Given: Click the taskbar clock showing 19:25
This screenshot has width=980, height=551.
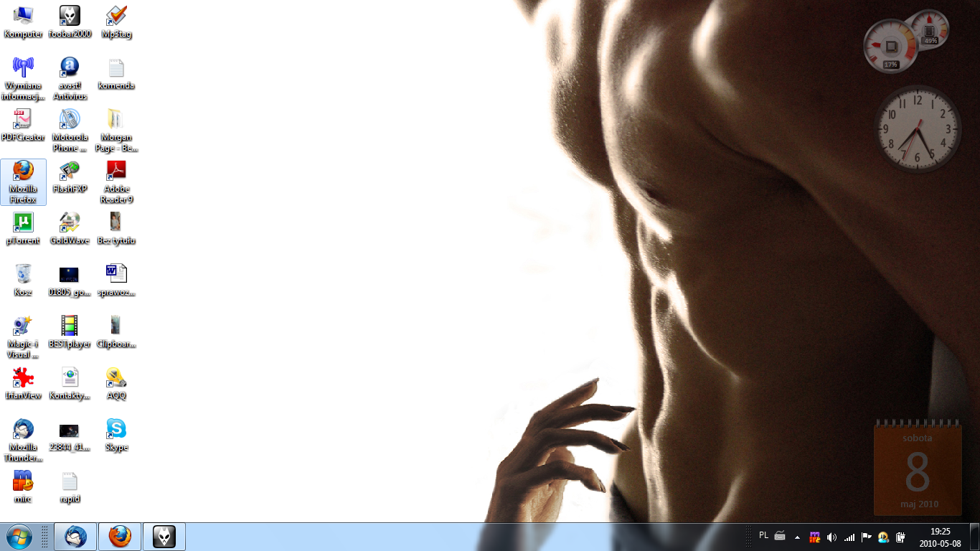Looking at the screenshot, I should [x=940, y=537].
